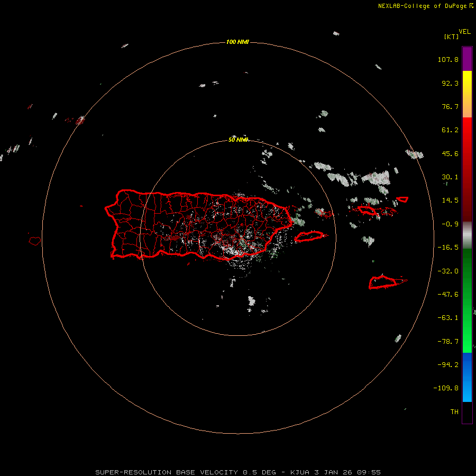This screenshot has width=476, height=476.
Task: Select the 107.8 scale value
Action: pyautogui.click(x=448, y=59)
